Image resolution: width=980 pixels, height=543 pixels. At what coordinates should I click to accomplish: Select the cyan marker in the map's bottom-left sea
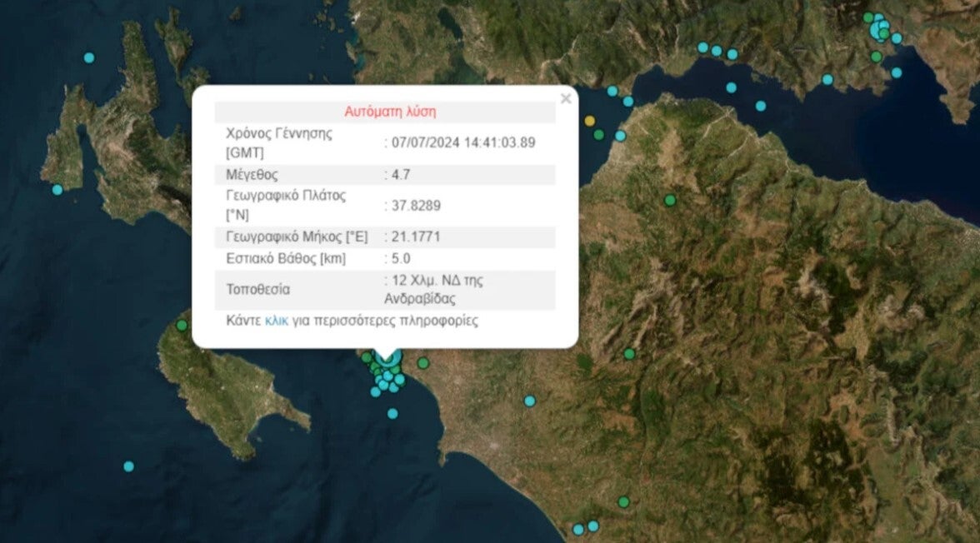pos(128,466)
